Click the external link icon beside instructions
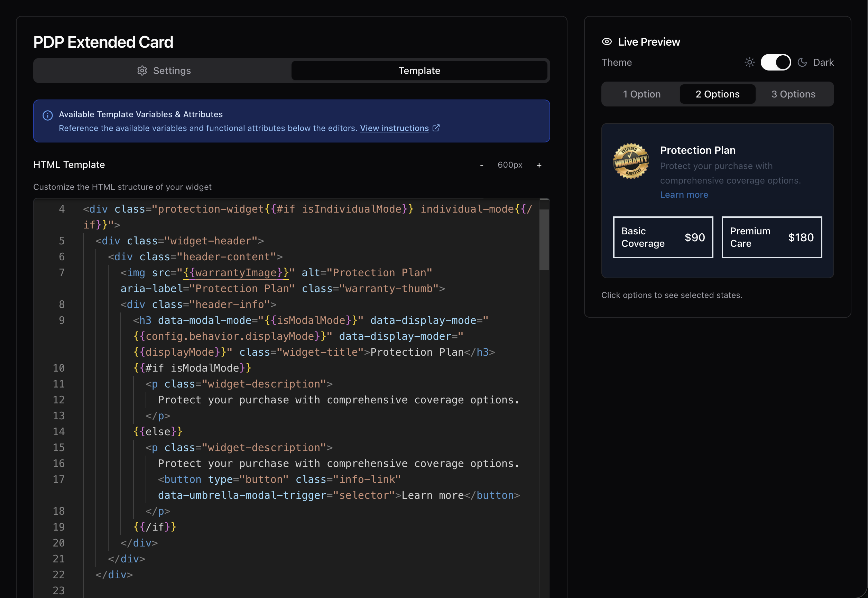 436,128
